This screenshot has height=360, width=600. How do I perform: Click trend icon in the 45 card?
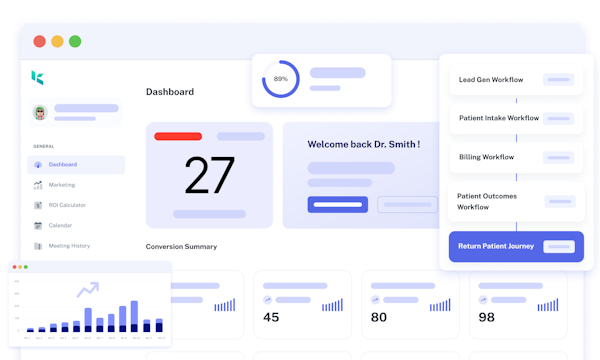coord(267,300)
